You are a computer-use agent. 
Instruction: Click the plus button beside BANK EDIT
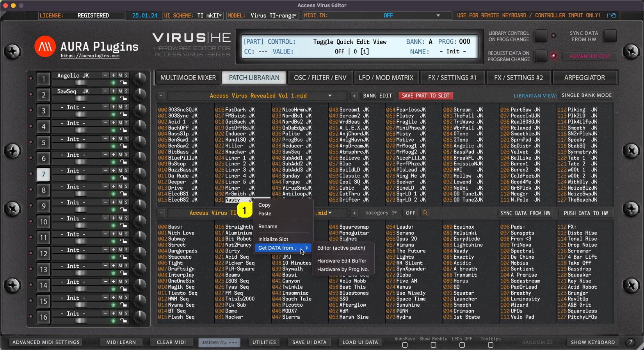point(354,96)
